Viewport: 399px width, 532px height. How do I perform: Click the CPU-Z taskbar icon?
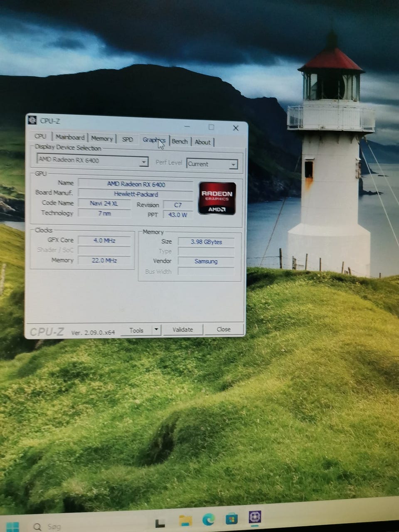pyautogui.click(x=254, y=517)
